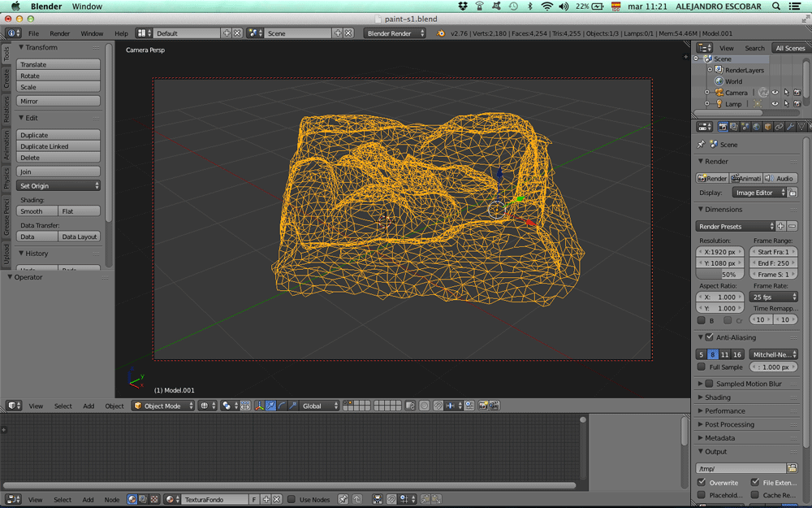Viewport: 812px width, 508px height.
Task: Open the Modifiers wrench tab
Action: (790, 127)
